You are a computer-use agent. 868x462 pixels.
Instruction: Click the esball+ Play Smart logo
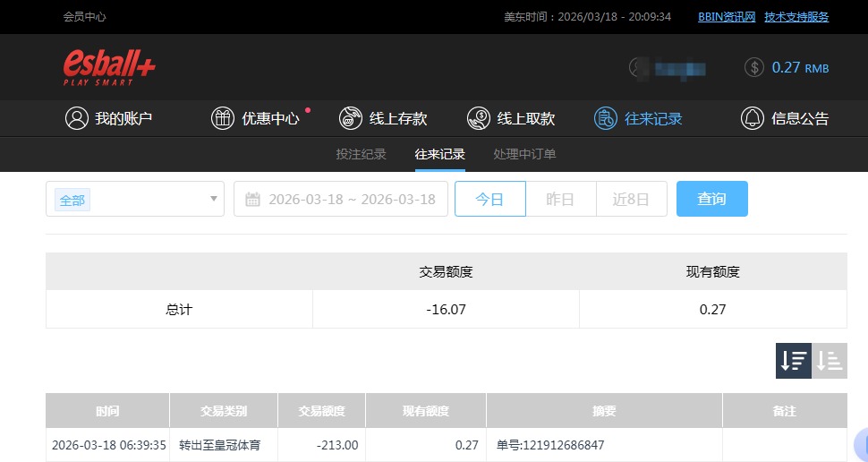109,67
